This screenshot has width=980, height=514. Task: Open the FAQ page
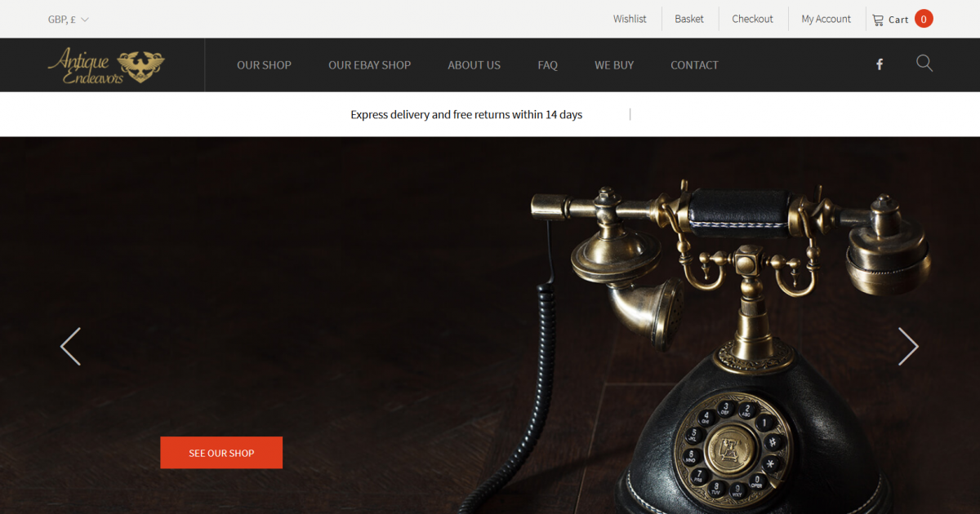tap(547, 65)
